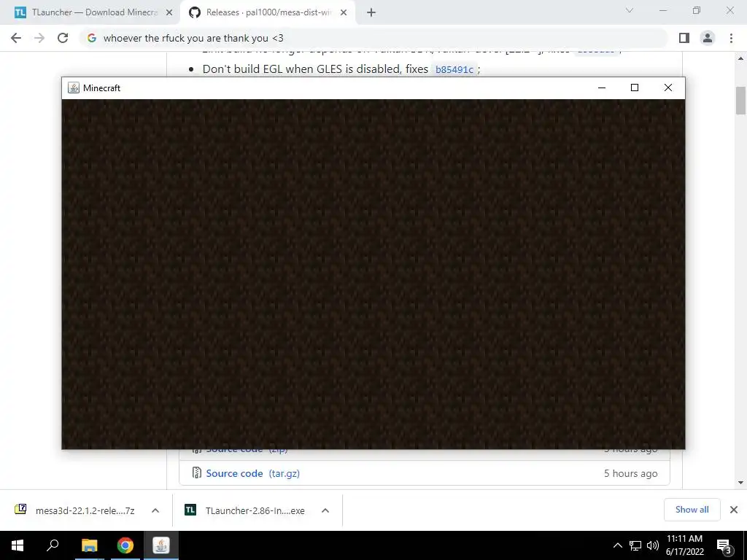Image resolution: width=747 pixels, height=560 pixels.
Task: Select the Java Minecraft taskbar icon
Action: [x=161, y=545]
